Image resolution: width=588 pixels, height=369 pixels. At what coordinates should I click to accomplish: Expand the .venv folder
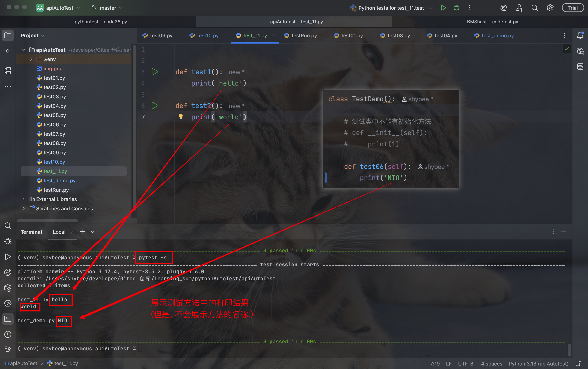coord(31,59)
